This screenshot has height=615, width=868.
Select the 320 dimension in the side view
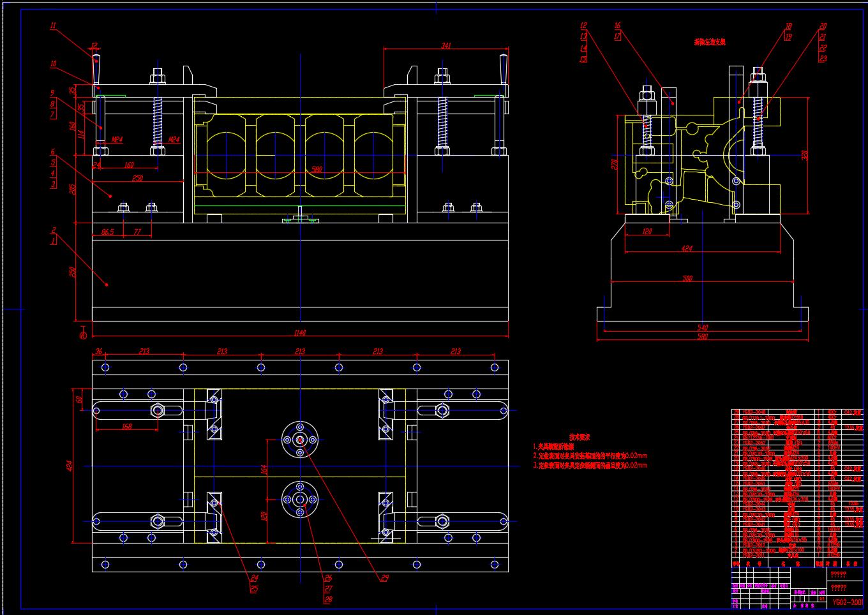tap(805, 155)
